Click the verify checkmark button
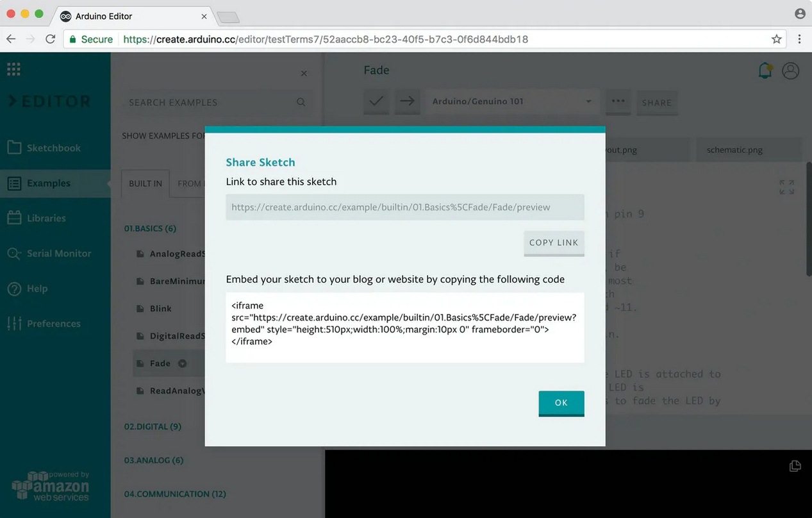This screenshot has width=812, height=518. [376, 101]
